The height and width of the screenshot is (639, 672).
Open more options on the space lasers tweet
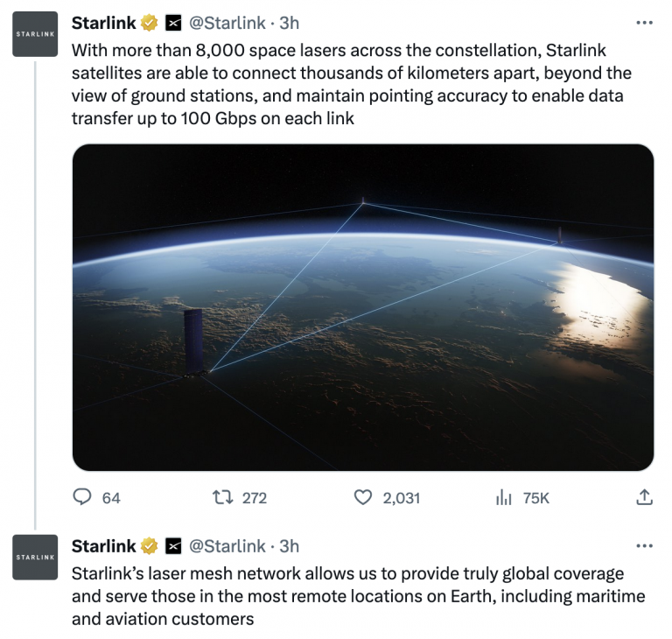(x=644, y=23)
